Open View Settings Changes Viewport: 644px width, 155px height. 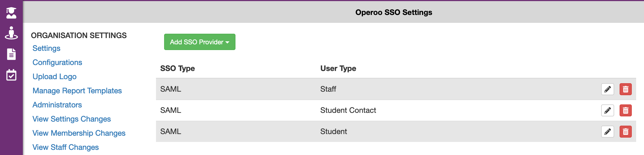click(x=72, y=119)
